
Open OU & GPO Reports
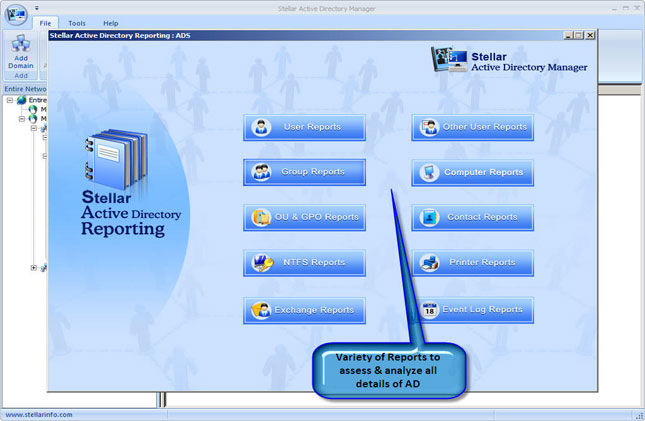tap(304, 217)
